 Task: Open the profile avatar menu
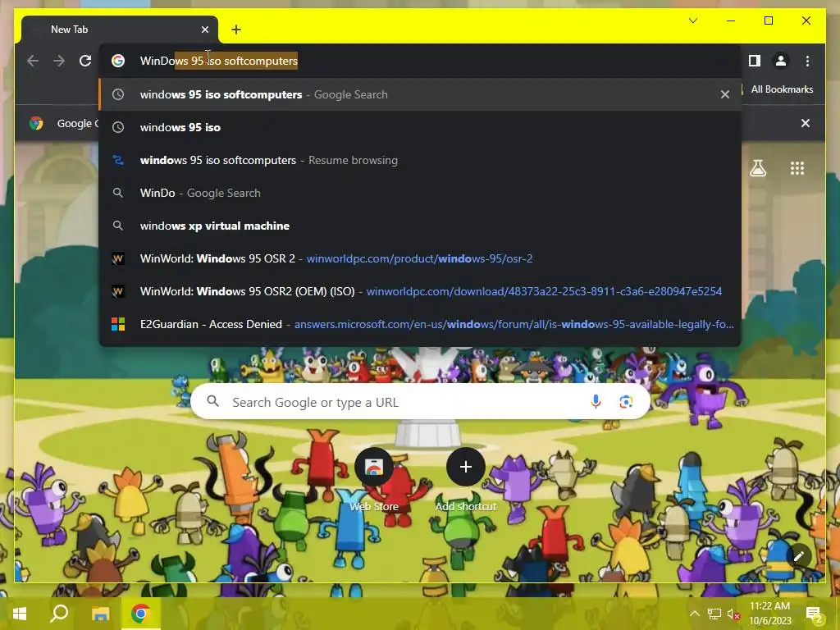pyautogui.click(x=781, y=61)
